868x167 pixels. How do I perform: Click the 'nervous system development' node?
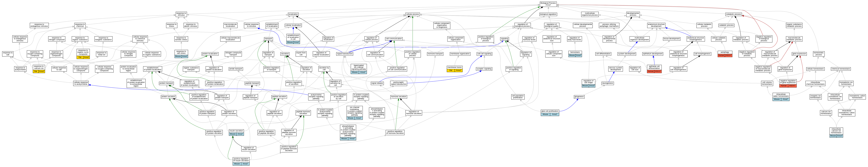(615, 69)
